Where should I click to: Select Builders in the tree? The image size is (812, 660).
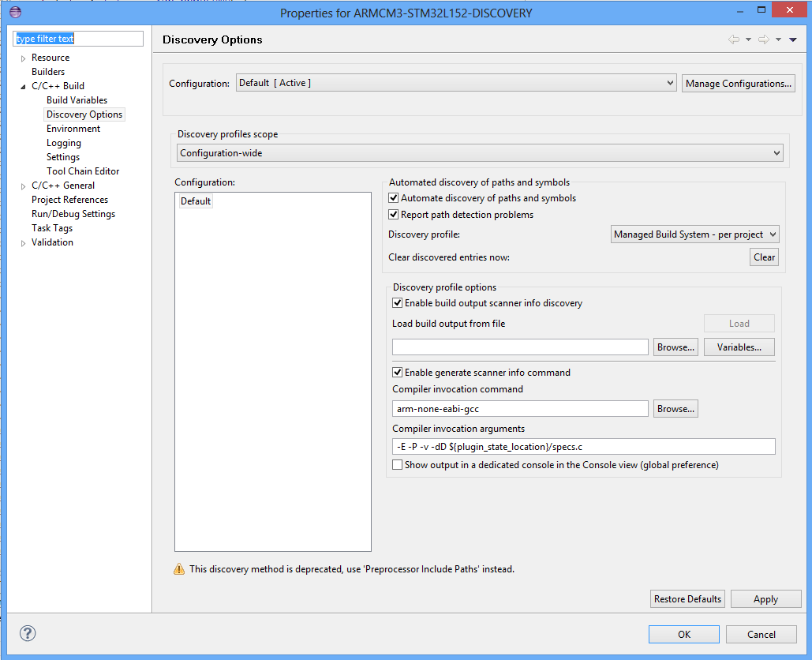pos(48,72)
